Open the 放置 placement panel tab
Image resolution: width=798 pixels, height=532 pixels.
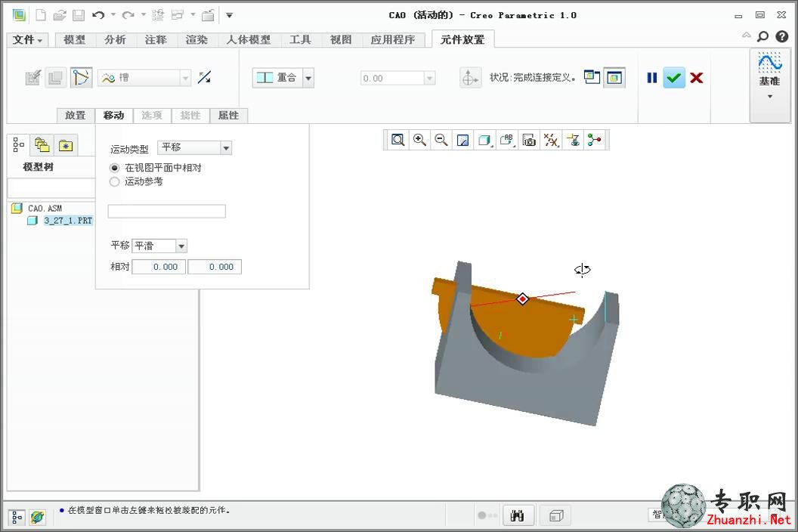coord(76,116)
